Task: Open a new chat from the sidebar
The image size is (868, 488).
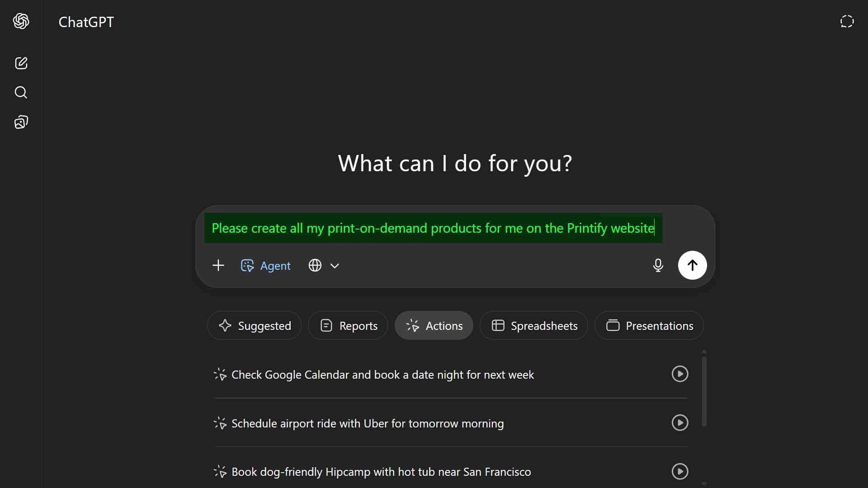Action: [21, 63]
